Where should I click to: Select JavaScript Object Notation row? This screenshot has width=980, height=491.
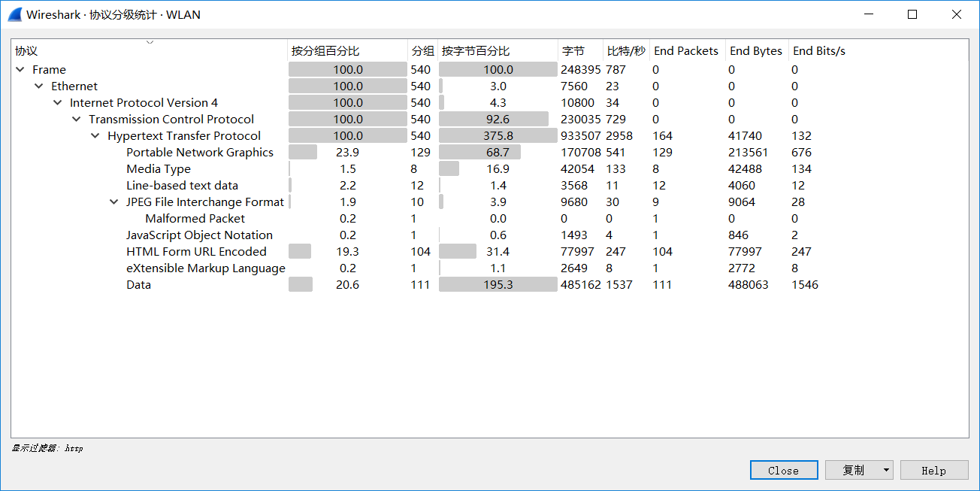coord(490,235)
